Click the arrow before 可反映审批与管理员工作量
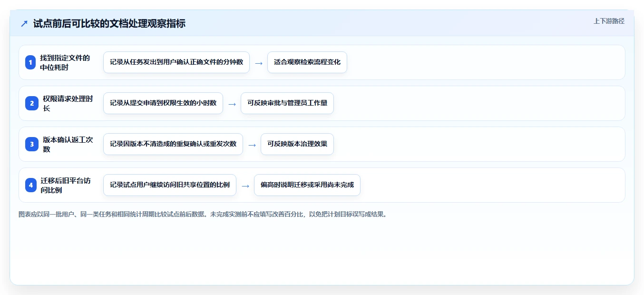The height and width of the screenshot is (295, 644). click(232, 104)
